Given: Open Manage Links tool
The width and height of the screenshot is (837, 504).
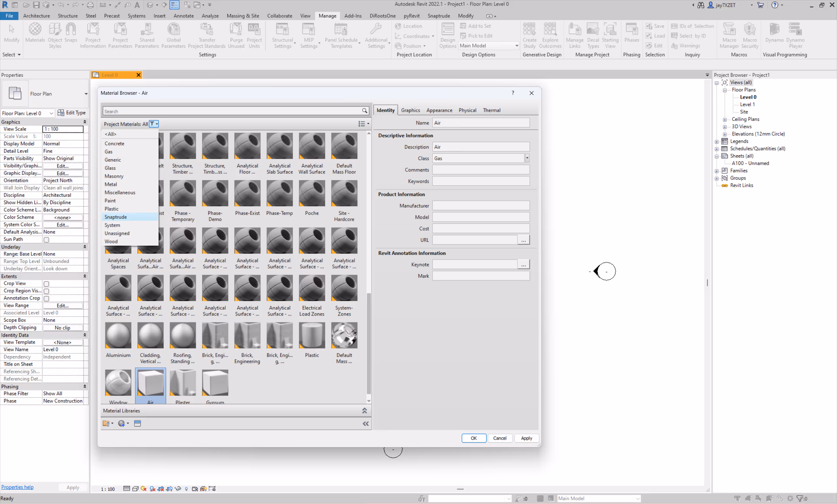Looking at the screenshot, I should pyautogui.click(x=574, y=36).
